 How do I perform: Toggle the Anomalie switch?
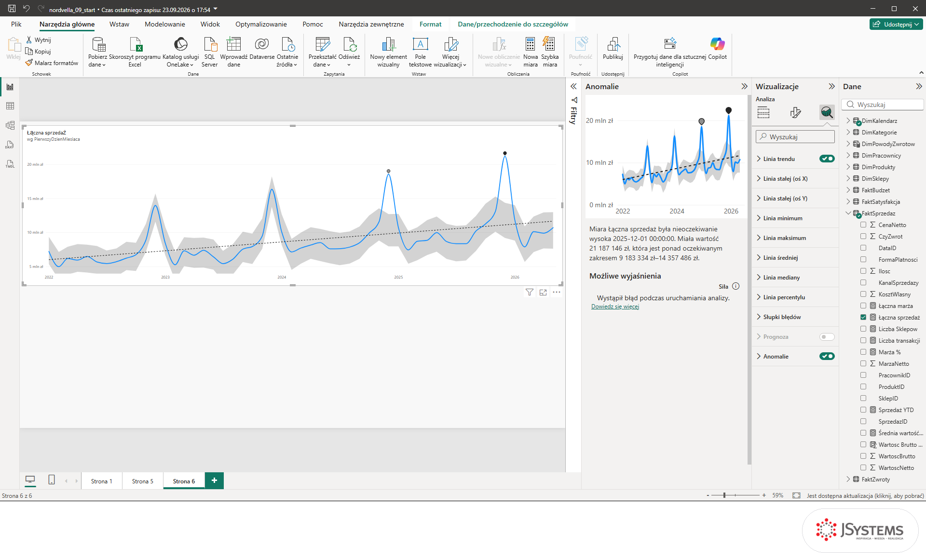coord(827,356)
